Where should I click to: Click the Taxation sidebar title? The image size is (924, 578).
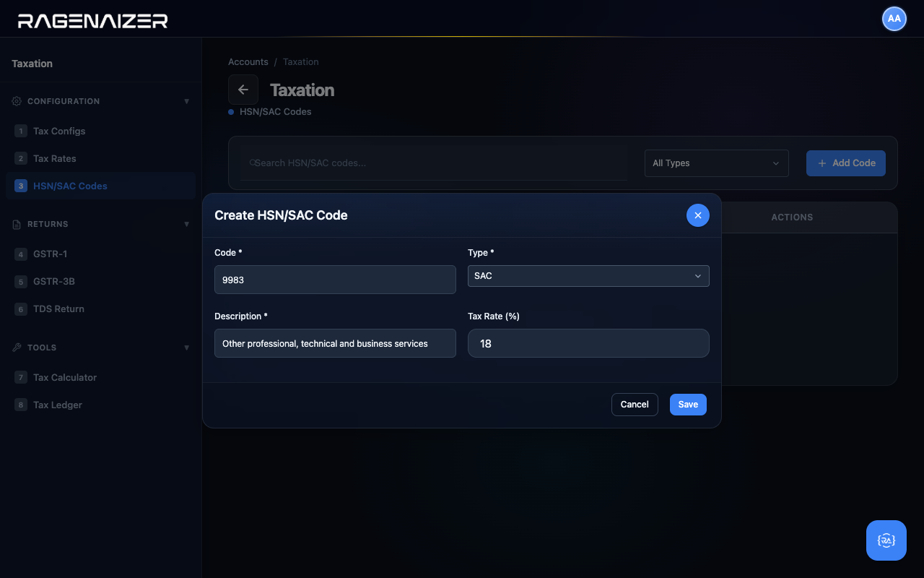(32, 64)
